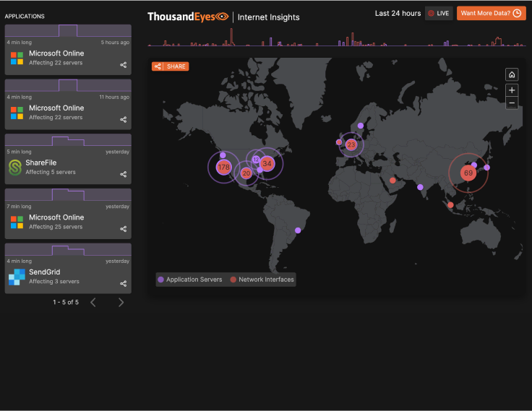
Task: Zoom in the map with plus icon
Action: point(512,90)
